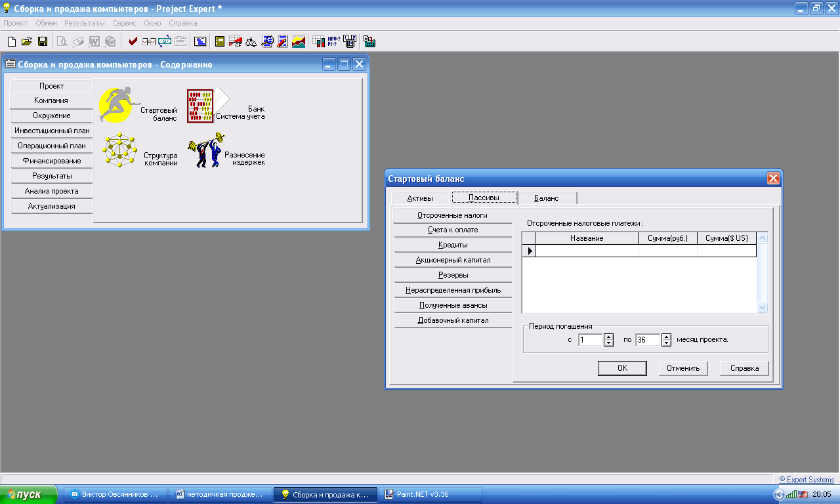Open the Сервис menu
The image size is (840, 504).
point(124,23)
